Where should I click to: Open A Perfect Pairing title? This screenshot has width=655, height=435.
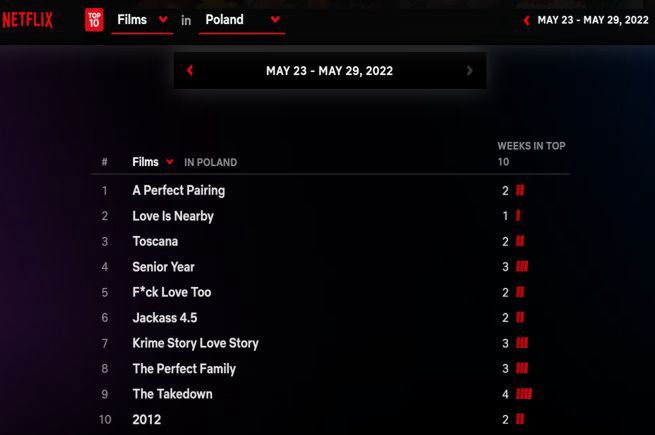point(178,191)
